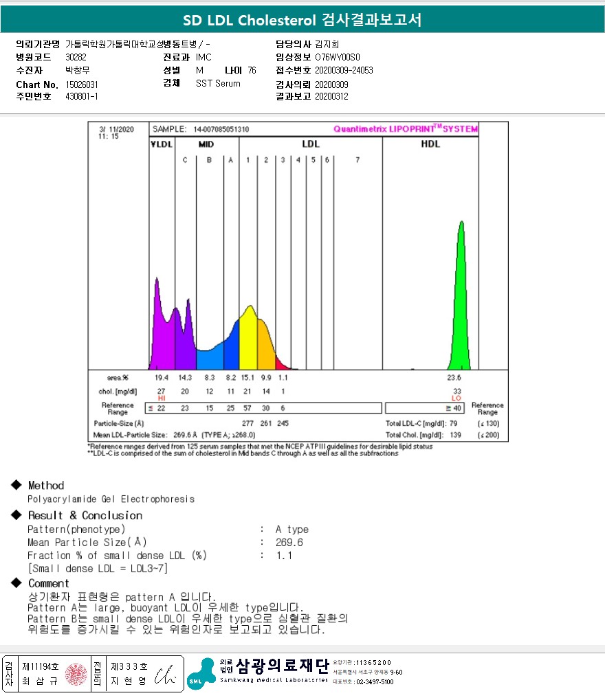Click the 요양기관 number 11365200
Image resolution: width=605 pixels, height=700 pixels.
373,662
